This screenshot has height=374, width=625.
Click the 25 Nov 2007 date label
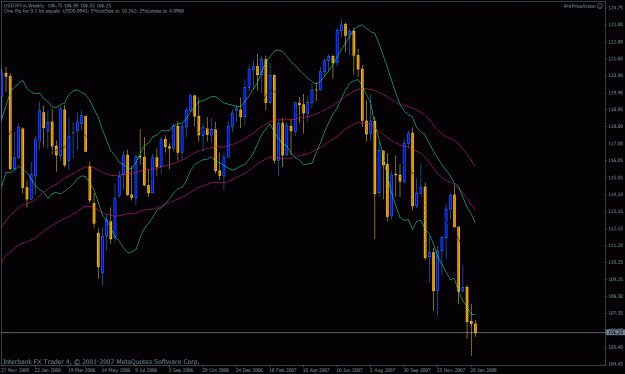coord(450,370)
